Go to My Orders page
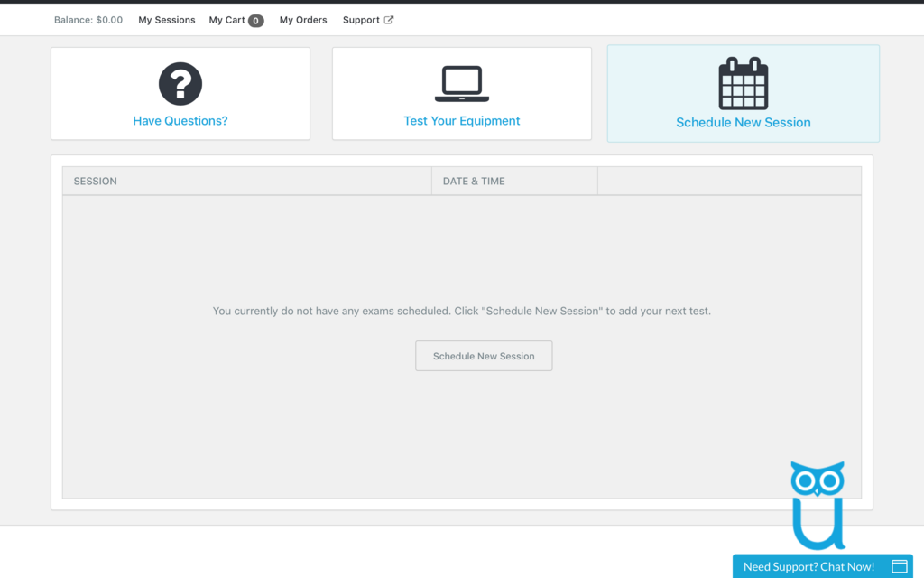Image resolution: width=924 pixels, height=578 pixels. [303, 20]
